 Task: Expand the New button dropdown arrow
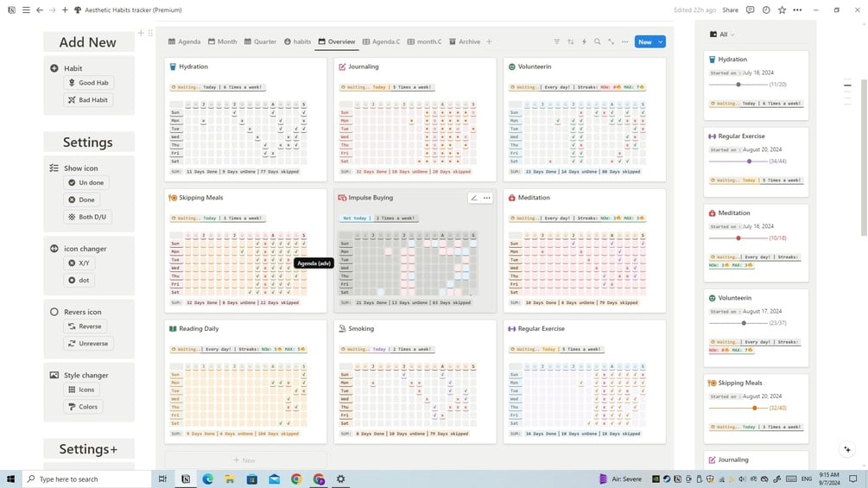pyautogui.click(x=661, y=42)
